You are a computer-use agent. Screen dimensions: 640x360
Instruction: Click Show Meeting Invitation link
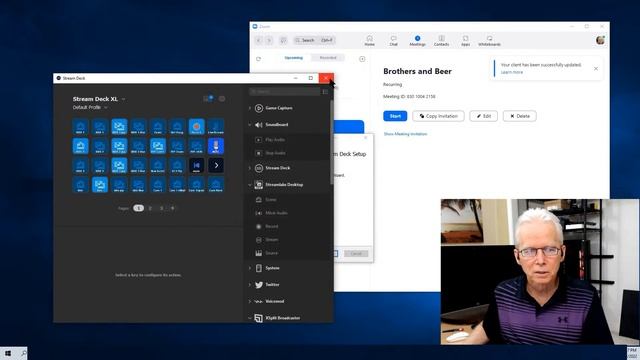click(x=405, y=134)
